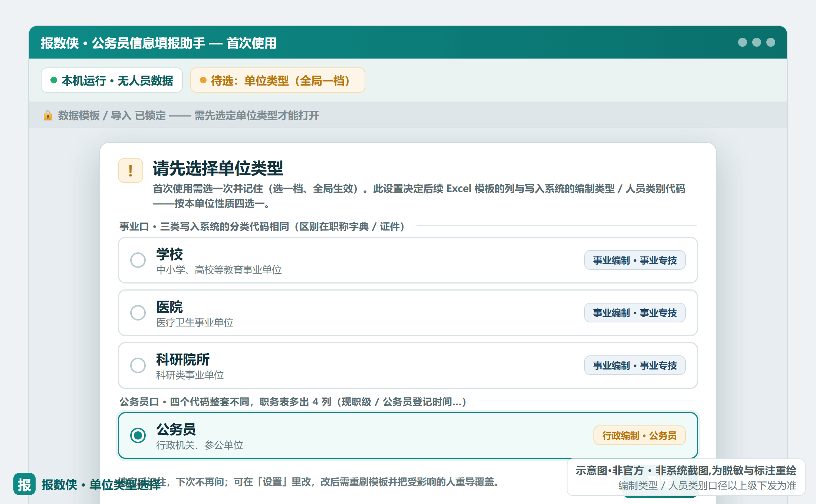The height and width of the screenshot is (504, 816).
Task: Click the lock icon in locked bar
Action: click(48, 116)
